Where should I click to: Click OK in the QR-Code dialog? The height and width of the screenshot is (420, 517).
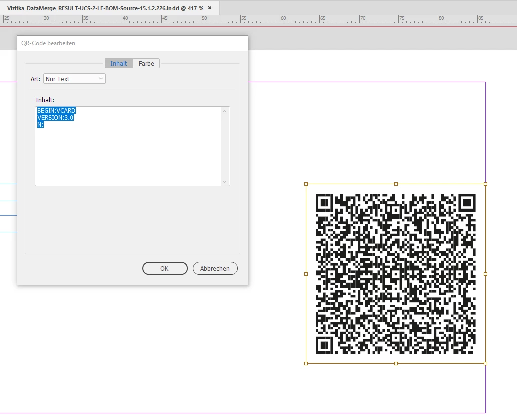tap(165, 268)
